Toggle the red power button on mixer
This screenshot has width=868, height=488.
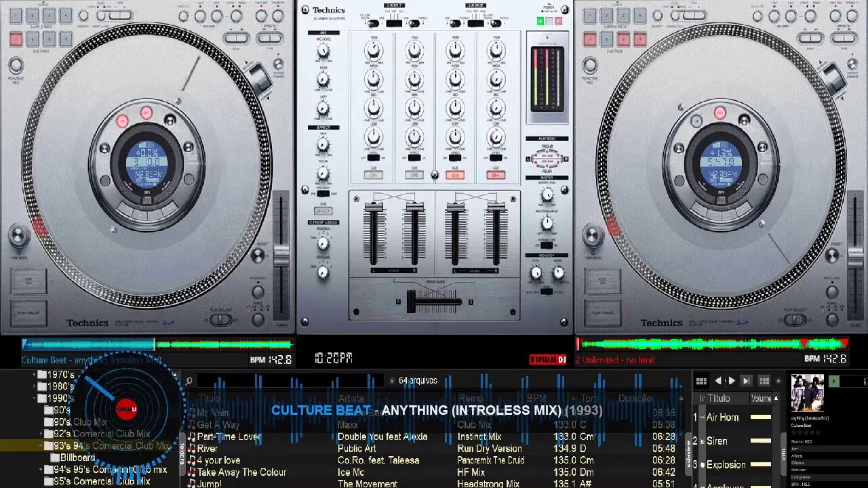[x=558, y=21]
